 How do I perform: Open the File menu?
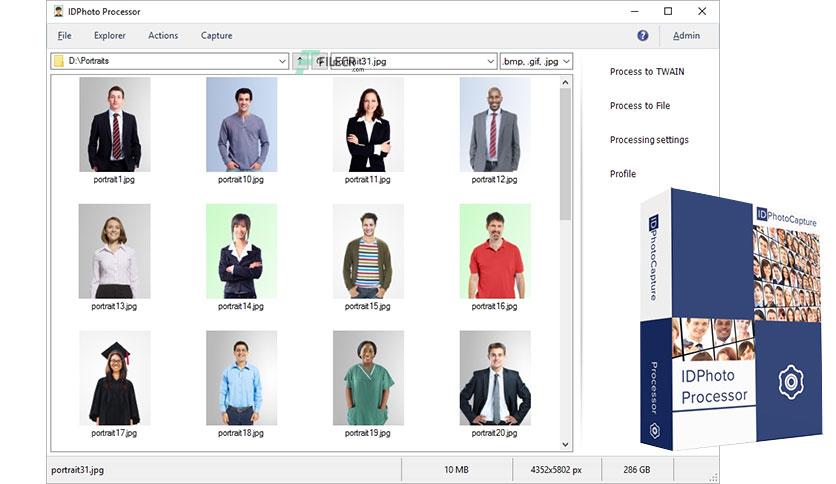click(65, 36)
